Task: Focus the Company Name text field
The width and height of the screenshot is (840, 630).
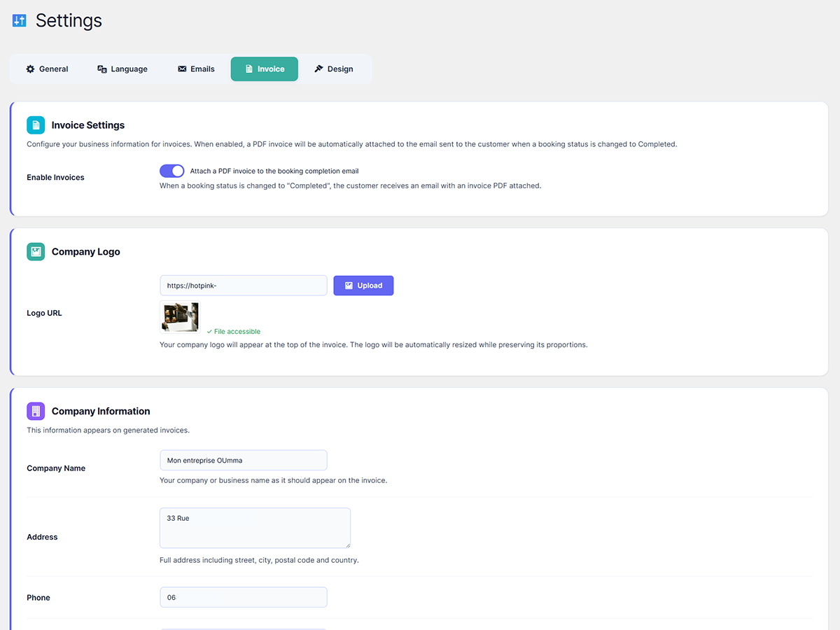Action: tap(243, 461)
